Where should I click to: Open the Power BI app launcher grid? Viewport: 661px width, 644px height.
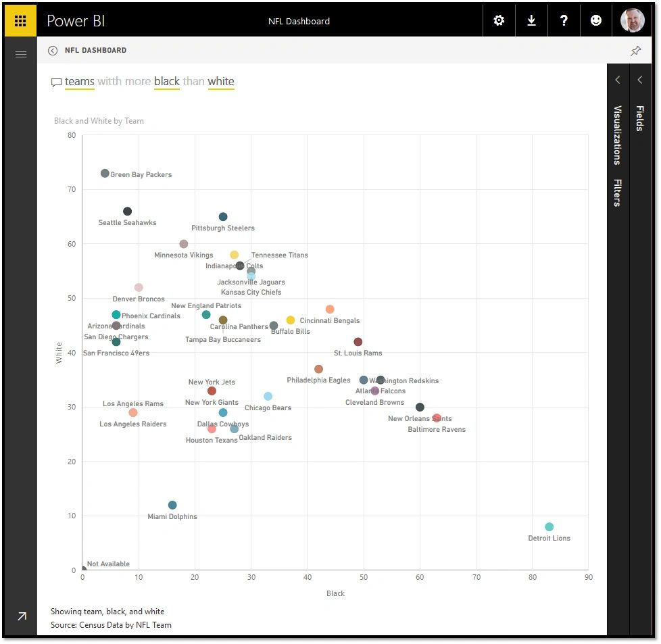coord(20,20)
